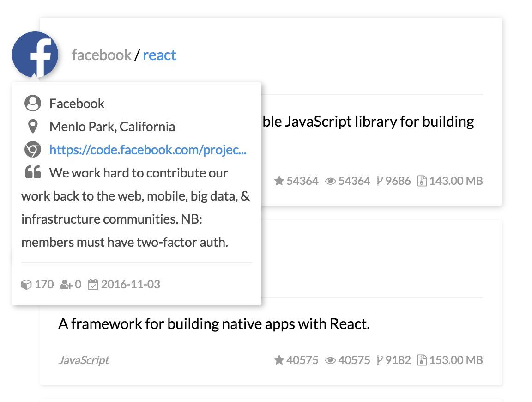Click the '153.00 MB' size value
The image size is (532, 402).
tap(456, 360)
